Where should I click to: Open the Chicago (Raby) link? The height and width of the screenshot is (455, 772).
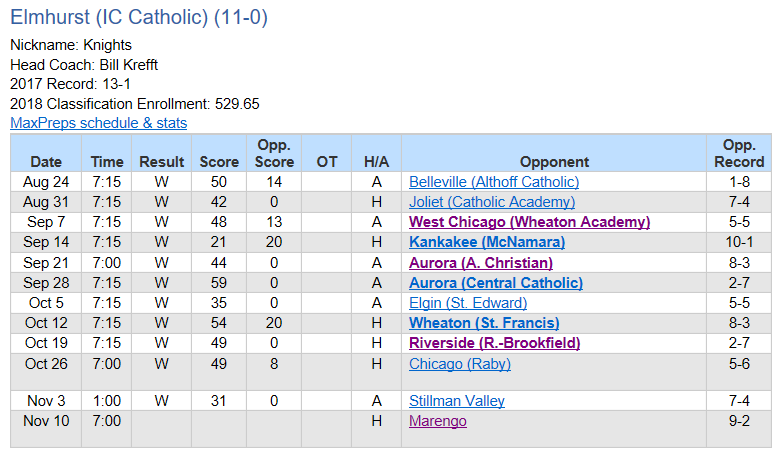point(460,364)
